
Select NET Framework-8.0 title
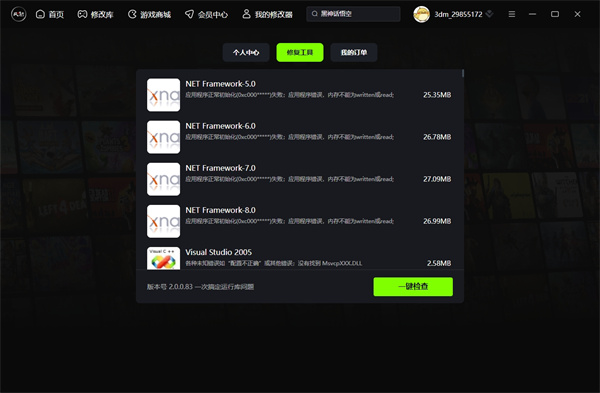click(x=220, y=210)
